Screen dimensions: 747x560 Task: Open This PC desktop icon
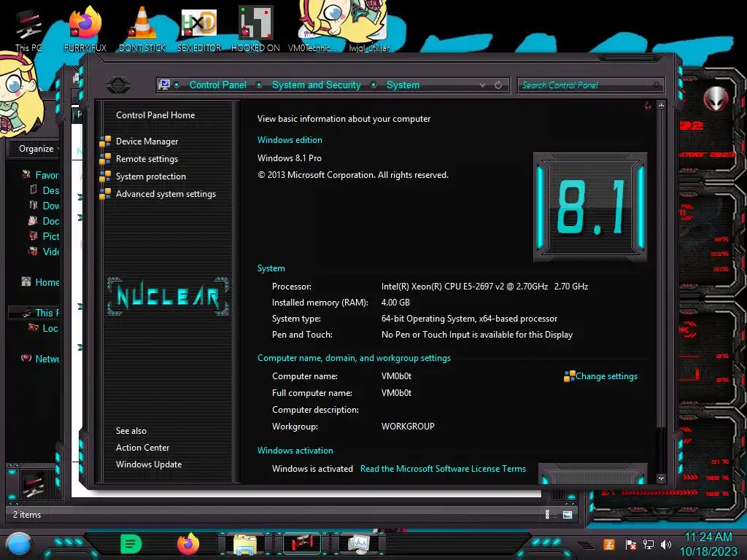pos(28,29)
